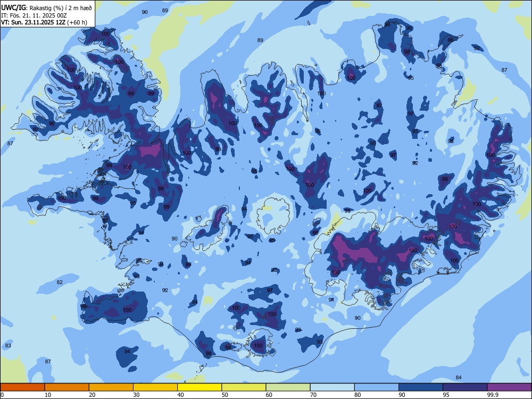Click the legend tick label '30'
Screen dimensions: 532x399
pos(136,395)
